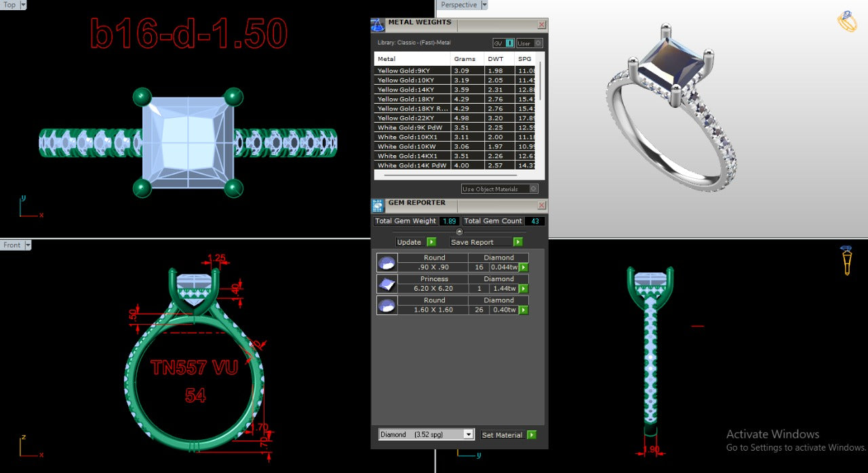Open the Perspective viewport dropdown arrow

coord(484,5)
